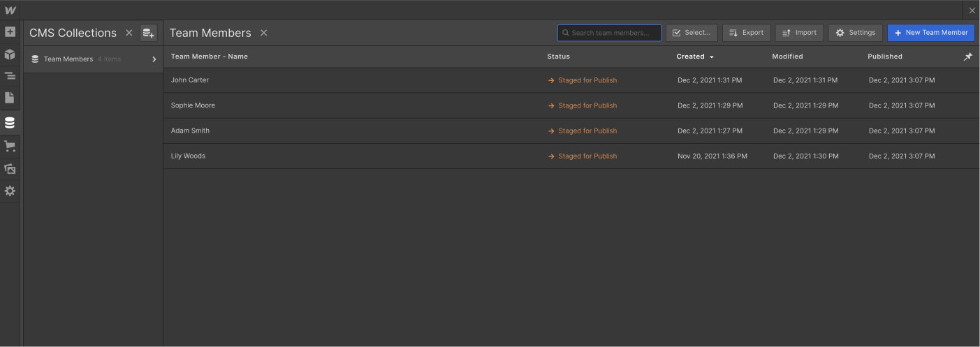Pin the table columns with the pin icon
The image size is (980, 347).
(968, 57)
